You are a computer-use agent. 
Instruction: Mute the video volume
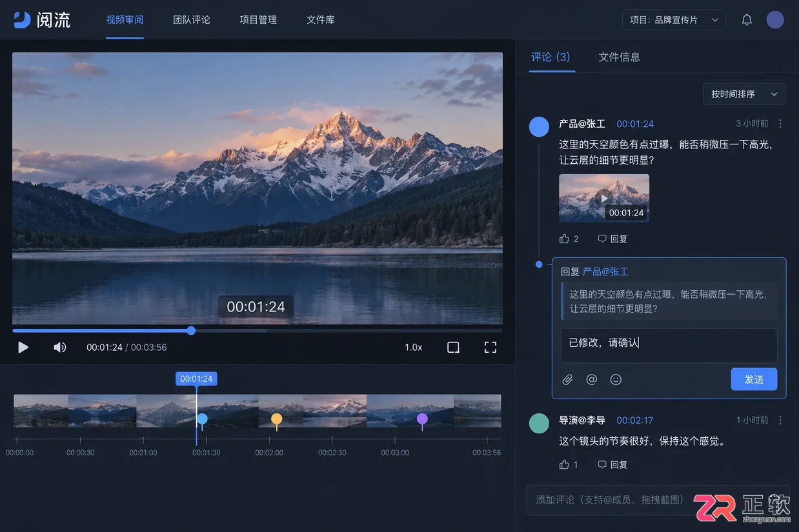[x=60, y=348]
